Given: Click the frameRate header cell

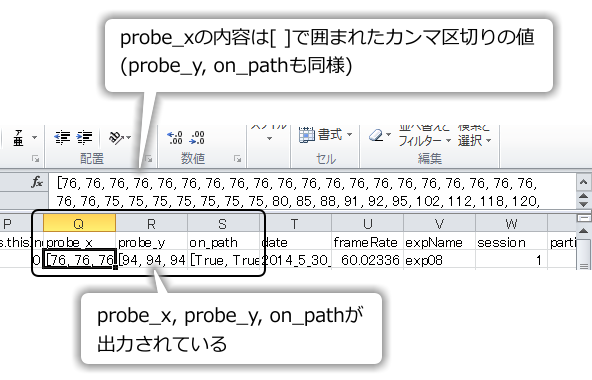Looking at the screenshot, I should (367, 242).
